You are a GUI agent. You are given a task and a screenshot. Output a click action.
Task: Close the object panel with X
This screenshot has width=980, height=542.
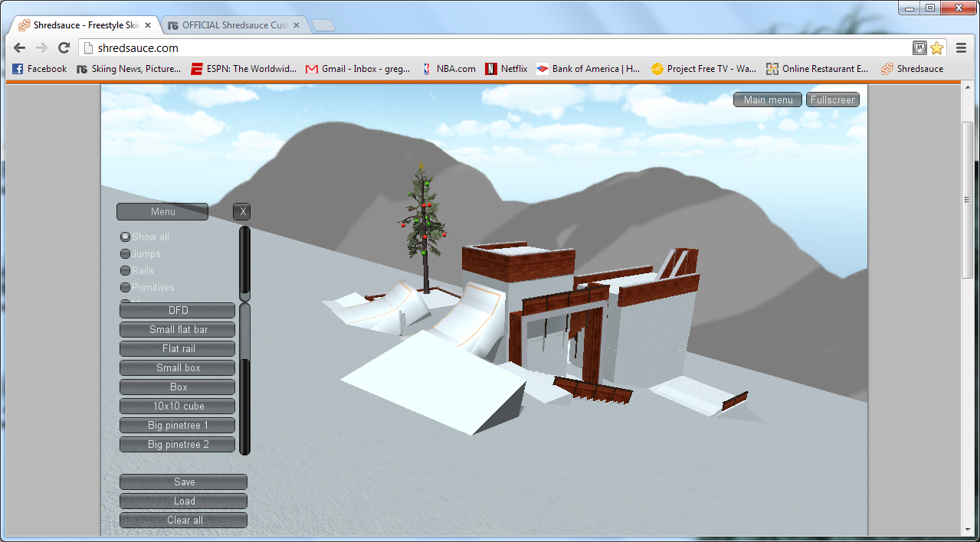(x=242, y=212)
